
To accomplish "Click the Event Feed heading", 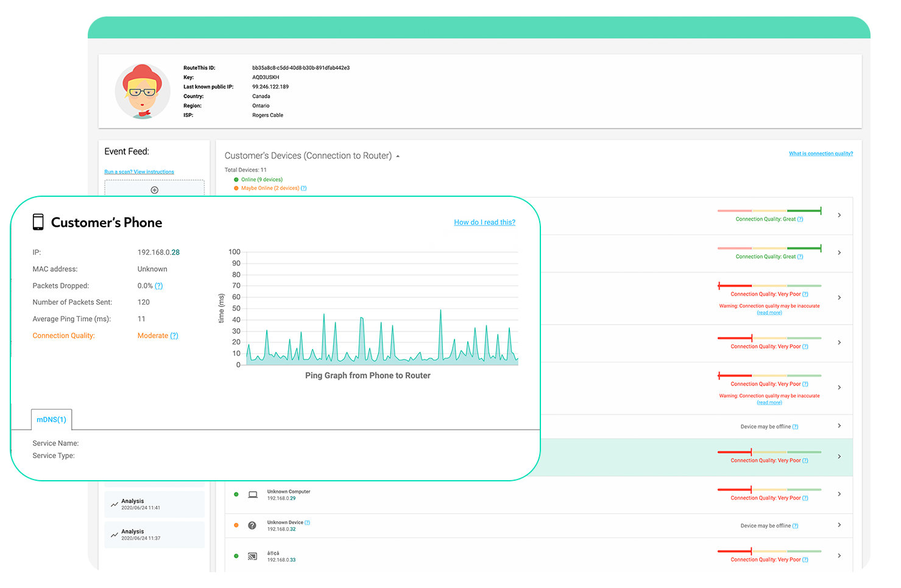I will point(127,152).
